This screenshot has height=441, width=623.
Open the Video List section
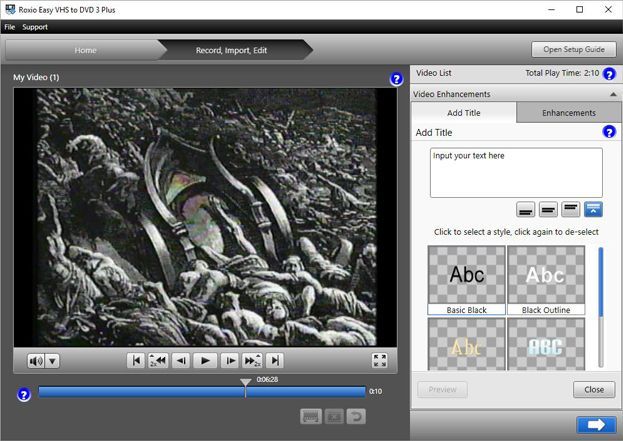click(434, 73)
